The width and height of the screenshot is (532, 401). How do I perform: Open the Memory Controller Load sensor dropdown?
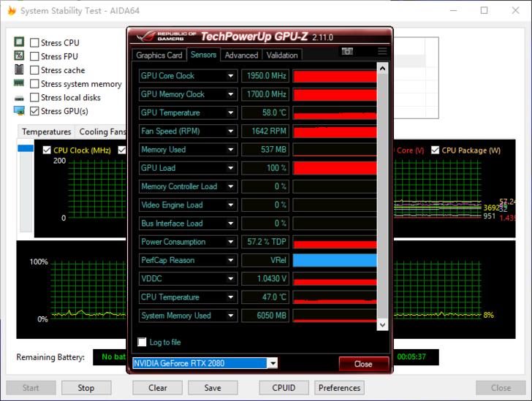pos(231,186)
